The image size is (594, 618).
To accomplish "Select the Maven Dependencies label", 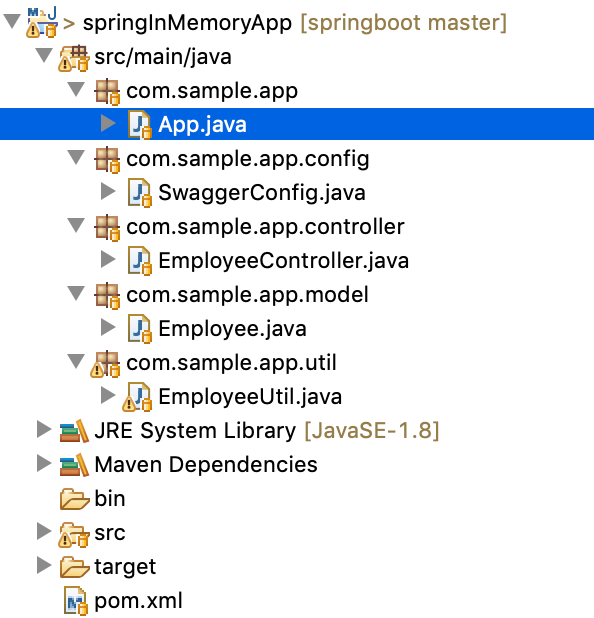I will tap(206, 465).
